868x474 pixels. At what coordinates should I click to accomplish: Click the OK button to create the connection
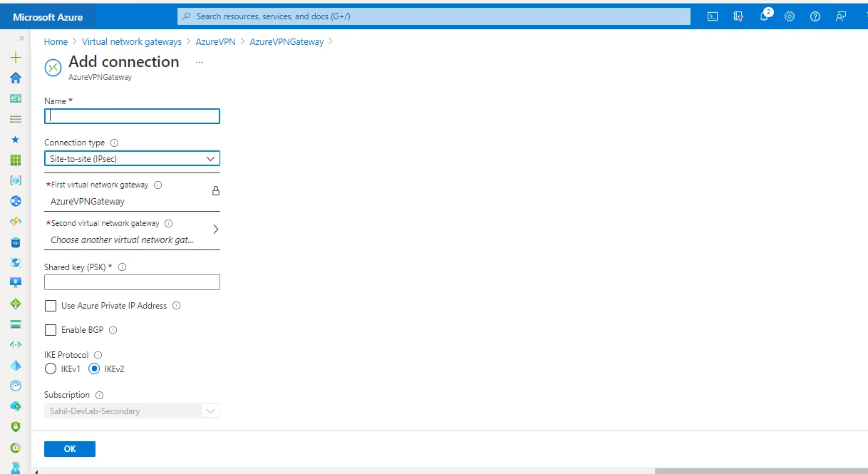pos(69,448)
